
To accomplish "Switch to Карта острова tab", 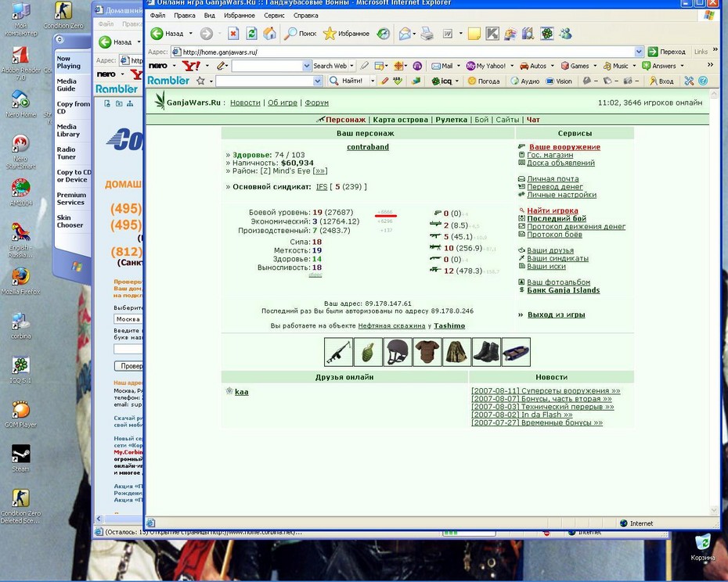I will (x=400, y=120).
